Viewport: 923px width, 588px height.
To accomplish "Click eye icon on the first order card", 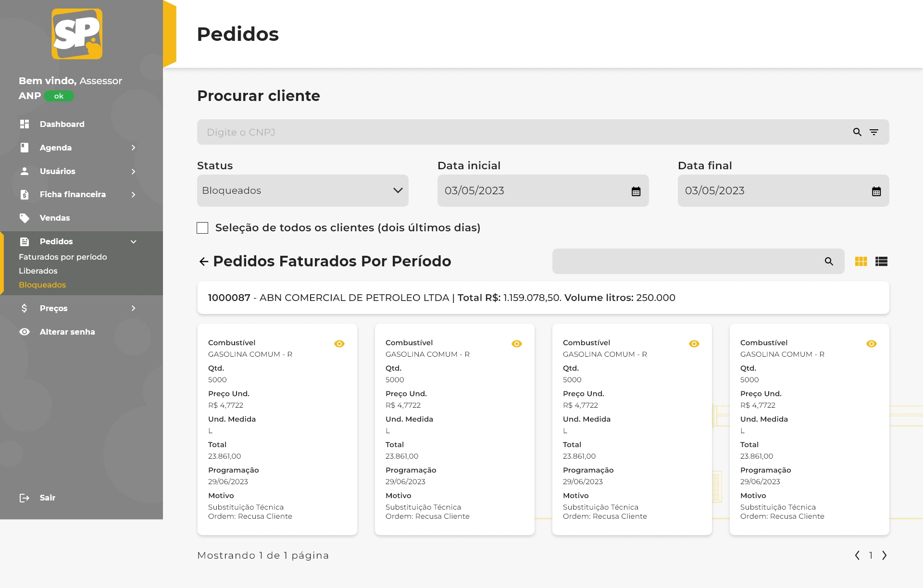I will [x=339, y=344].
